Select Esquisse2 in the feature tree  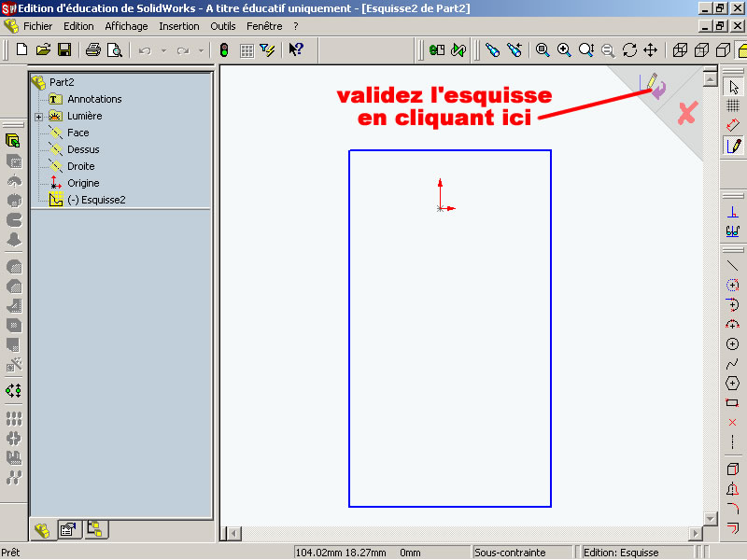[95, 200]
